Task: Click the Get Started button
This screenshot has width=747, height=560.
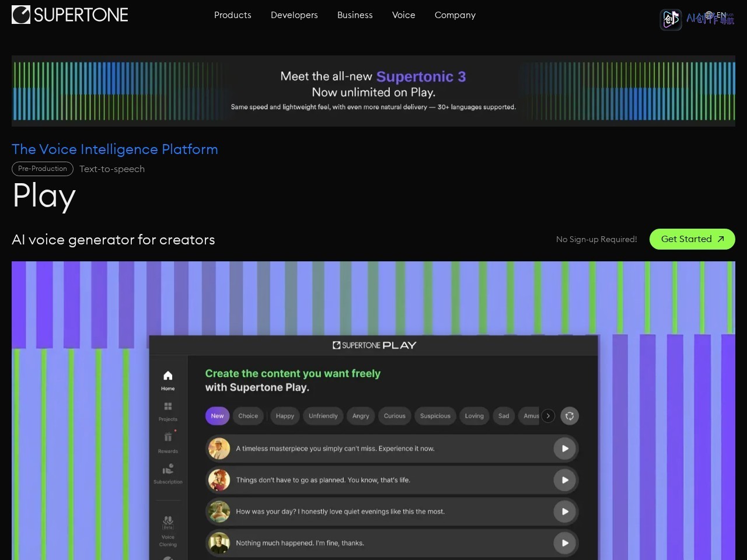Action: pos(692,239)
